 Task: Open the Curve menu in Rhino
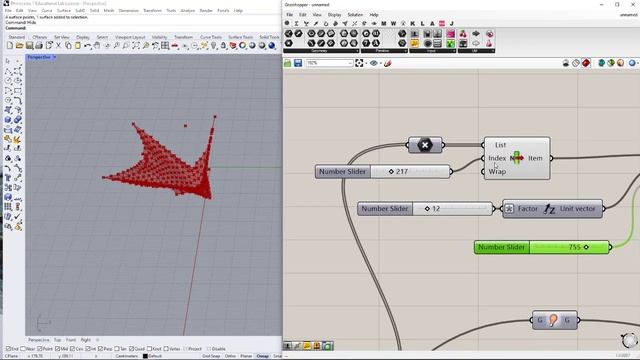click(47, 11)
